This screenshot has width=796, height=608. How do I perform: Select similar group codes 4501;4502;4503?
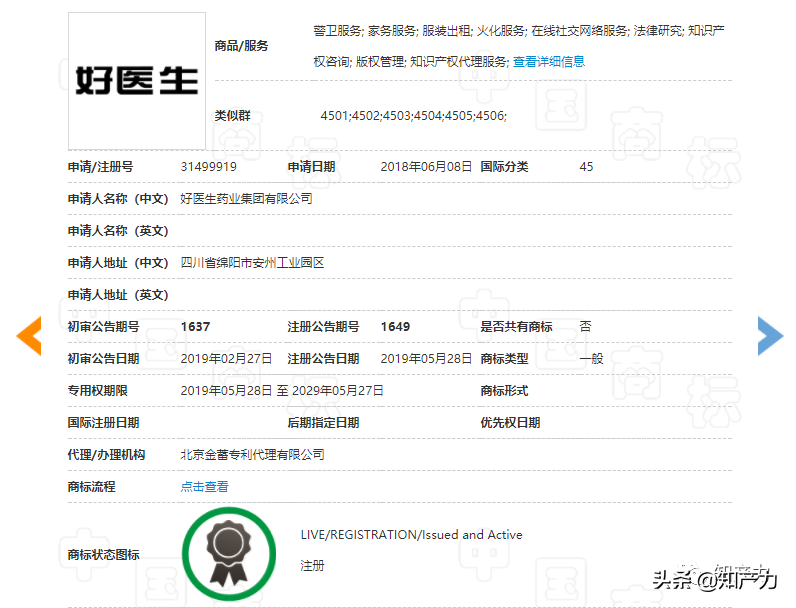pos(367,115)
